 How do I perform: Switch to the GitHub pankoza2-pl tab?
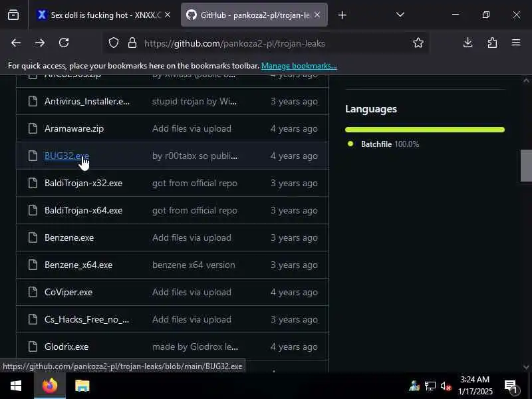[255, 15]
